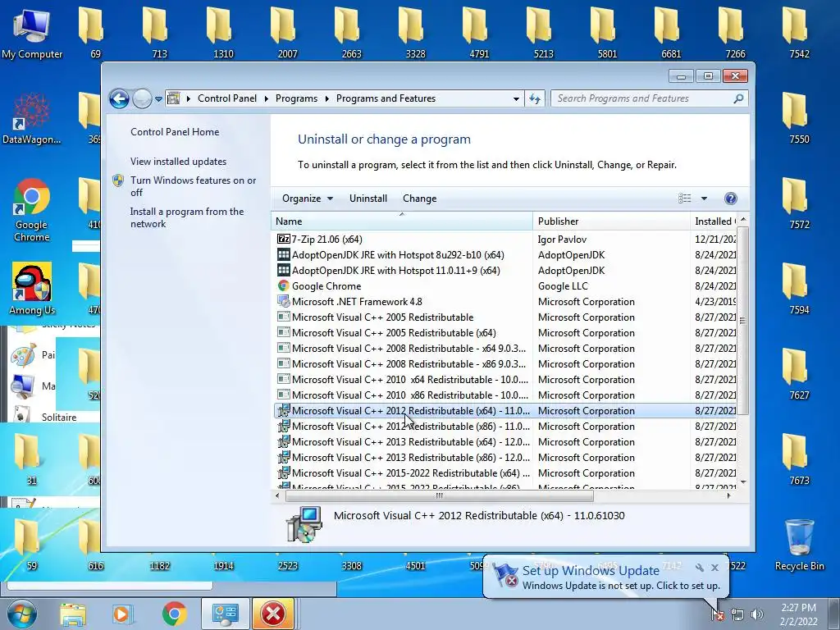Open Install a program from the network
Viewport: 840px width, 630px height.
(187, 217)
